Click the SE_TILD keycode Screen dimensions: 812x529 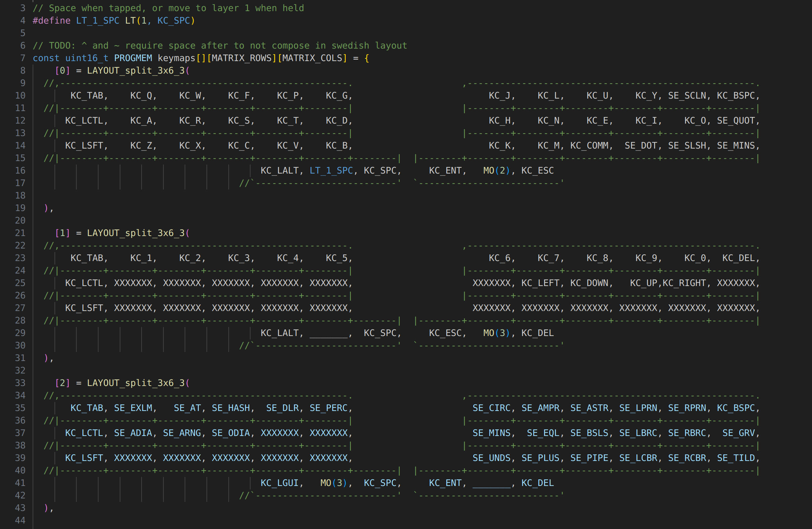[736, 458]
